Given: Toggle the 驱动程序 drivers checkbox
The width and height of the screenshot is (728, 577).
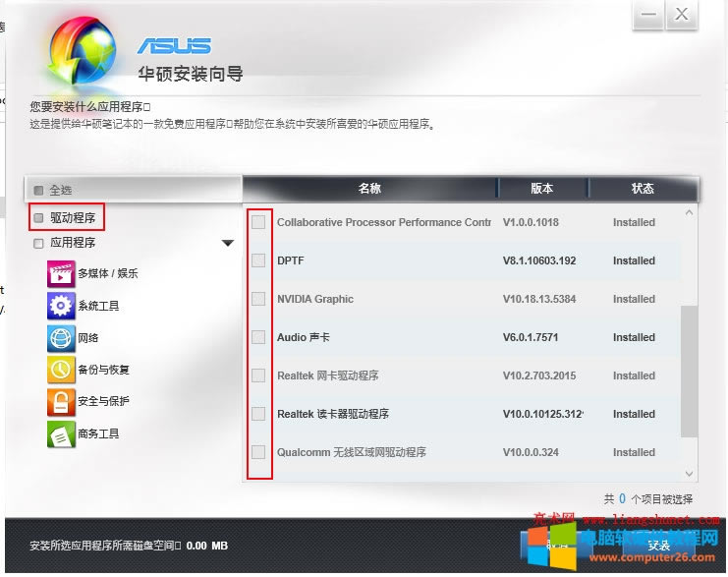Looking at the screenshot, I should 39,217.
